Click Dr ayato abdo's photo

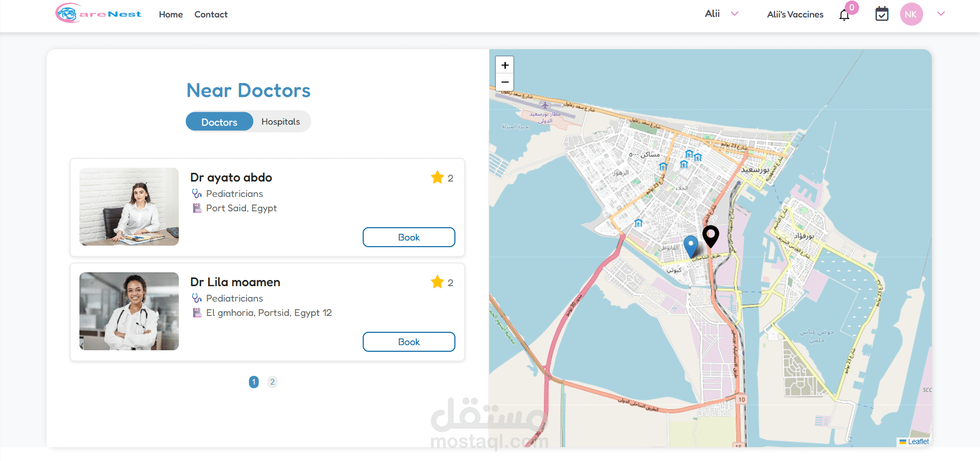point(129,207)
